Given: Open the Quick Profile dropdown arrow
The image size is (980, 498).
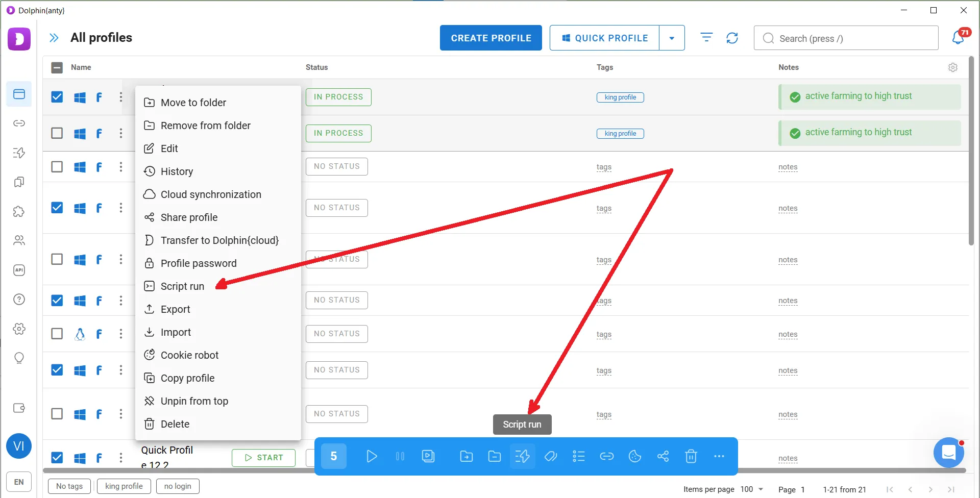Looking at the screenshot, I should tap(672, 38).
